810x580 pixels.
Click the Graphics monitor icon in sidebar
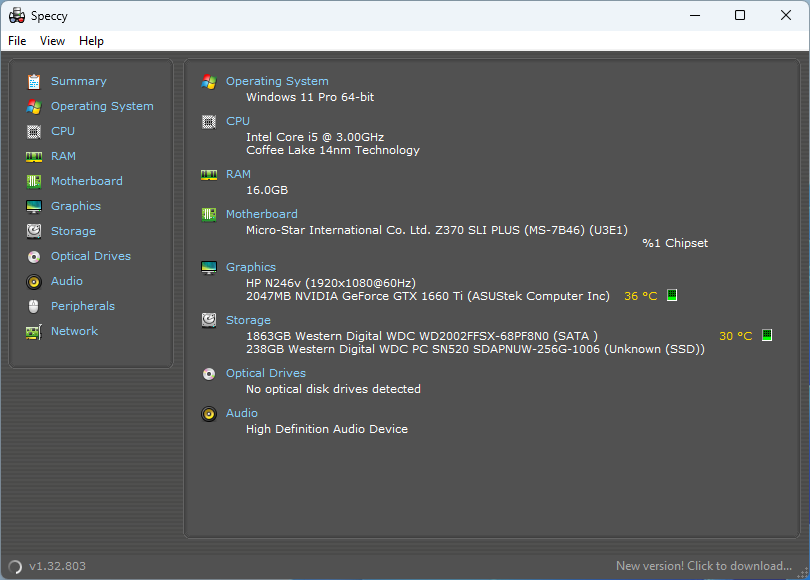coord(34,207)
